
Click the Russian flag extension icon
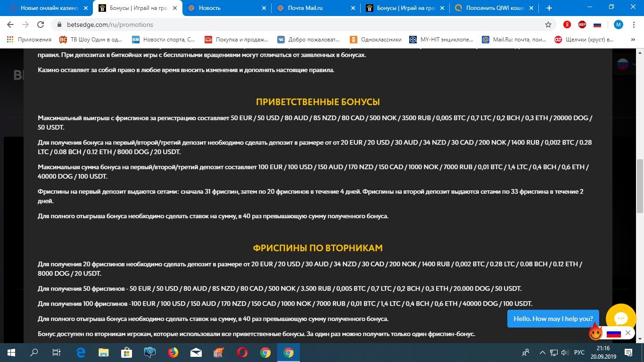point(597,25)
